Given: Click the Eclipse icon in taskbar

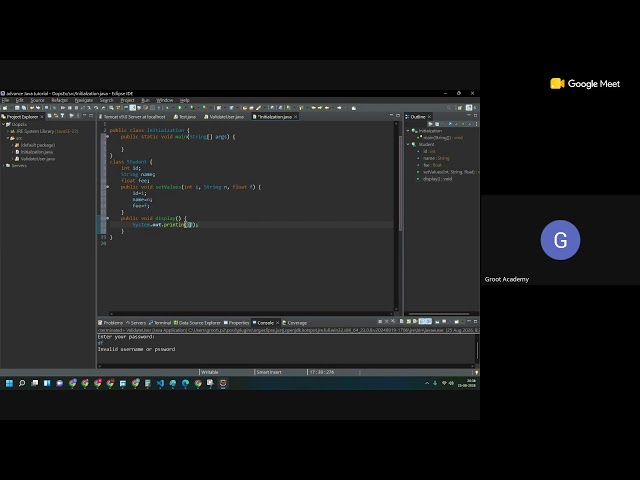Looking at the screenshot, I should pyautogui.click(x=223, y=383).
